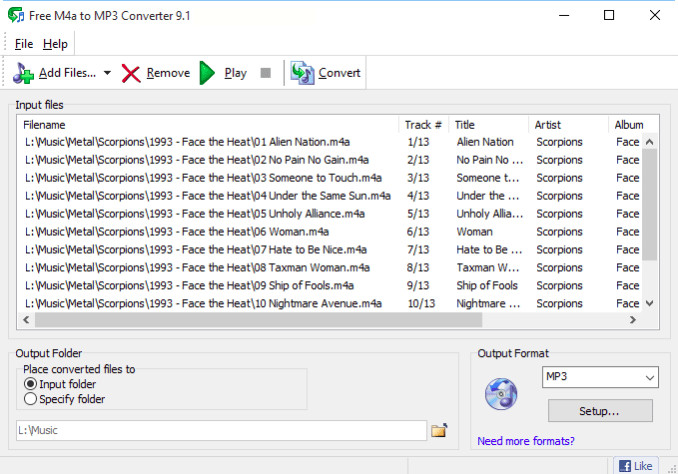The image size is (678, 474).
Task: Click the Remove label in the toolbar
Action: [168, 73]
